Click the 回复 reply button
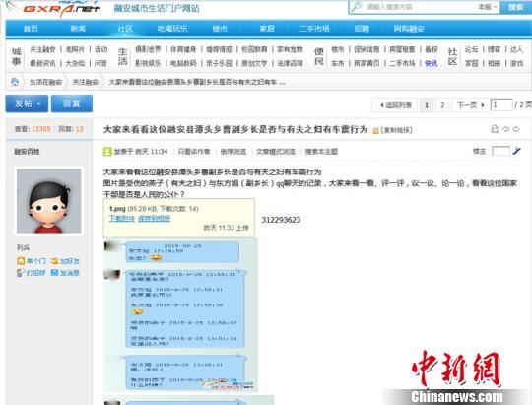This screenshot has height=405, width=532. pyautogui.click(x=72, y=103)
